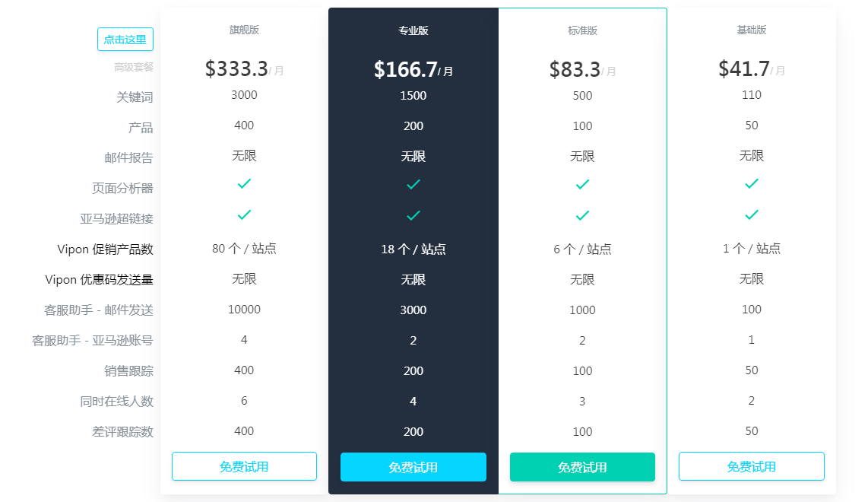Click 页面分析器 checkmark under 旗舰版

pos(244,184)
